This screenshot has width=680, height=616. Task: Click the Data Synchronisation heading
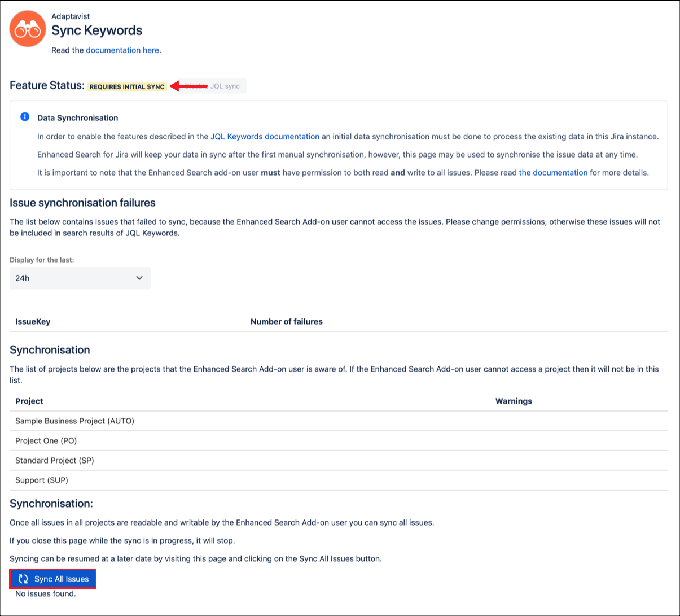[x=78, y=118]
